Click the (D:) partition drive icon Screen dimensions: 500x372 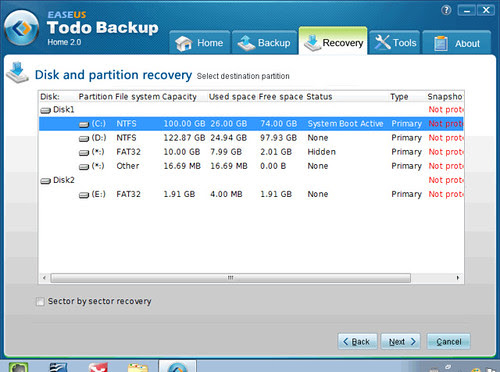tap(84, 138)
